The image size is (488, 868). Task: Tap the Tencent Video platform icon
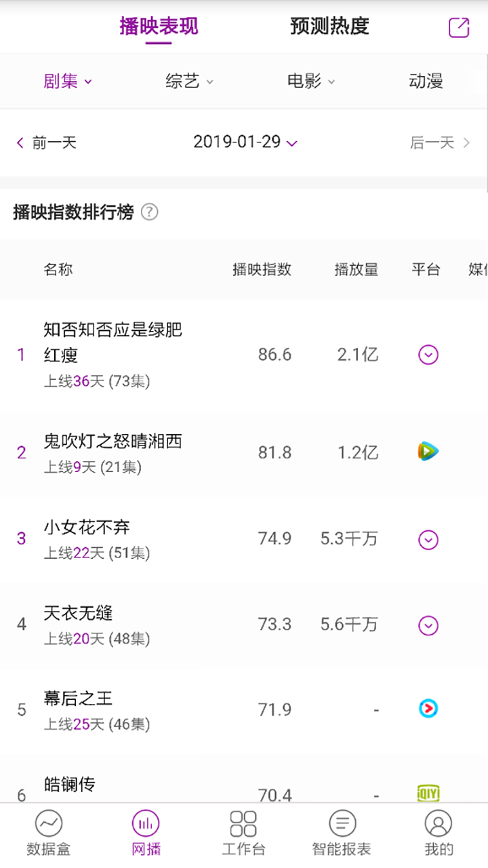(428, 452)
